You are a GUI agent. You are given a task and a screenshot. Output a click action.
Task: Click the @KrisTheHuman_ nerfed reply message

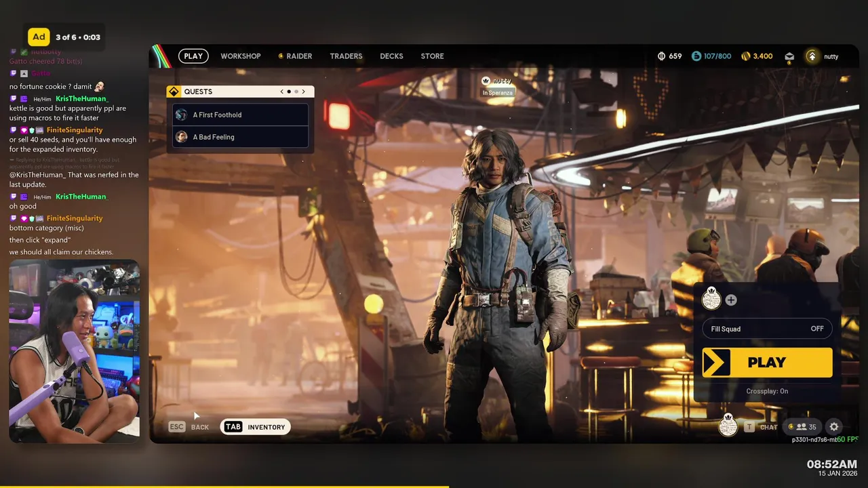tap(74, 180)
